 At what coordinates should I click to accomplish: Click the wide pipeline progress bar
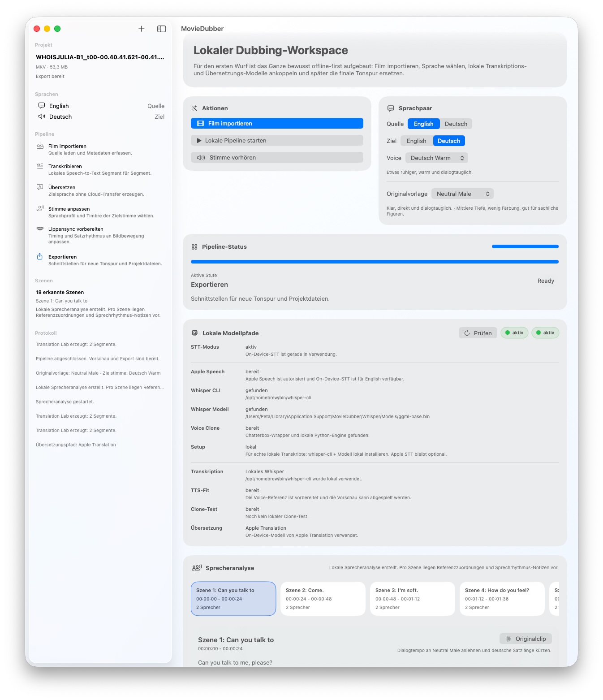tap(375, 262)
